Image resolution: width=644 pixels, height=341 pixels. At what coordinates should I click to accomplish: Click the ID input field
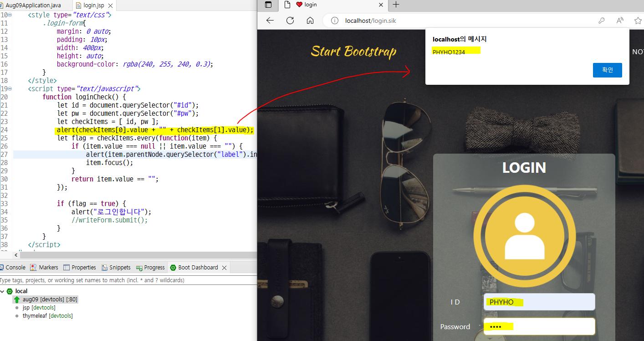pyautogui.click(x=539, y=302)
